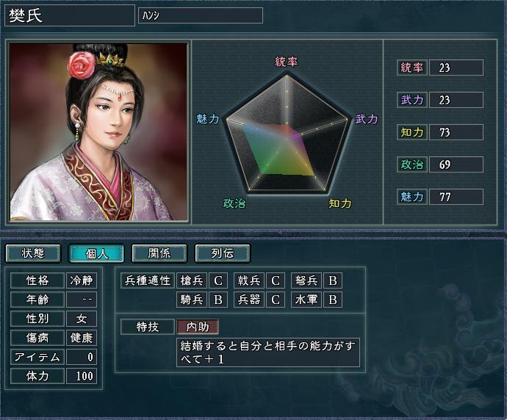The image size is (507, 420).
Task: Click the 知力 stat value 73
Action: (x=456, y=132)
